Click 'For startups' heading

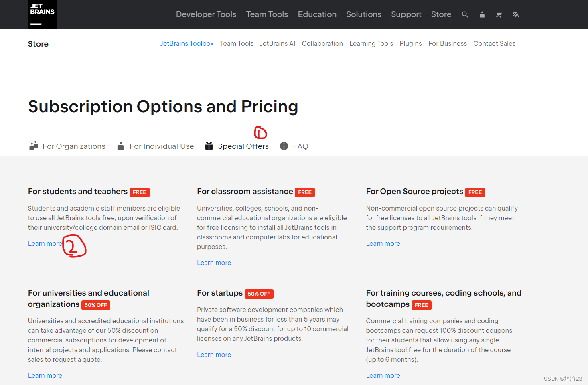pos(220,293)
